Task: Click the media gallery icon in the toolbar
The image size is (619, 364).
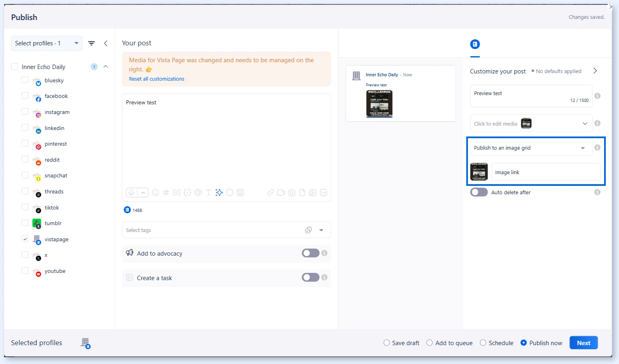Action: click(313, 193)
